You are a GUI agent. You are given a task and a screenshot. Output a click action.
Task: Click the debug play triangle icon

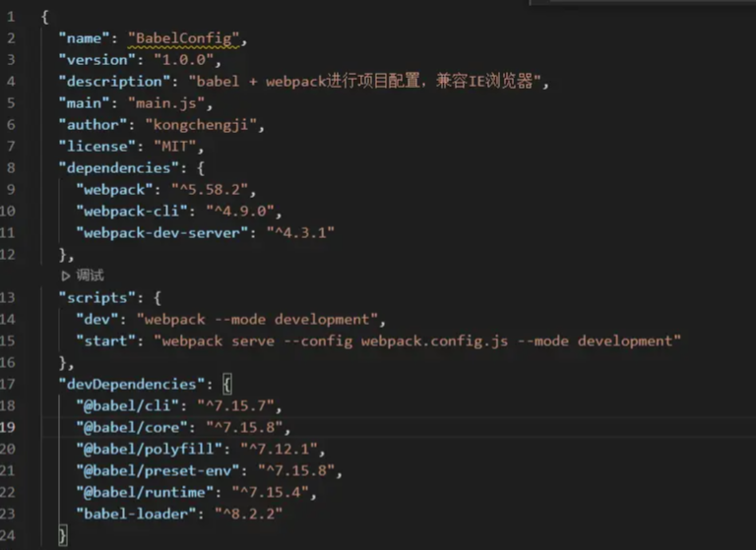66,275
